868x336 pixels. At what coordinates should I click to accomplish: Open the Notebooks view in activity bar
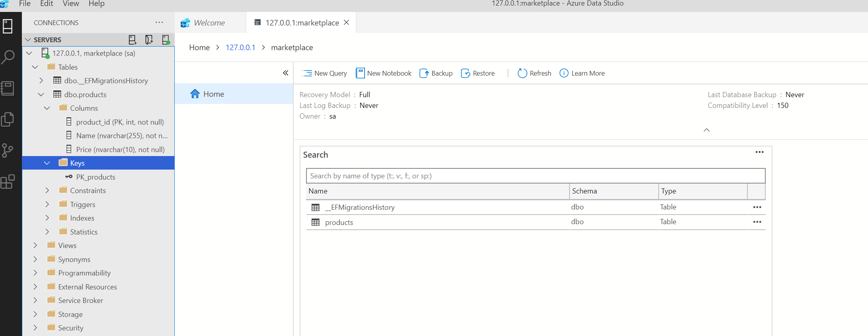click(8, 88)
